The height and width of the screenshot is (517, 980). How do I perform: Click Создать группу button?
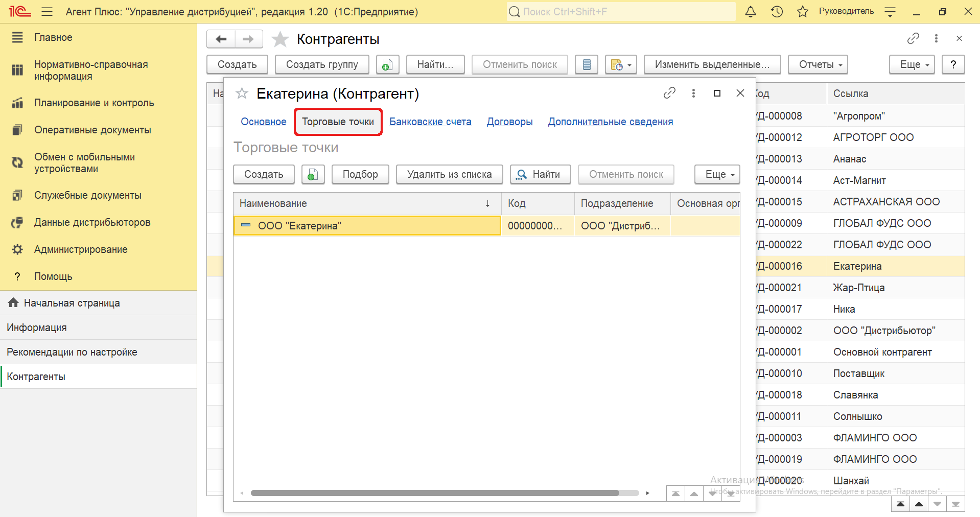[x=322, y=64]
